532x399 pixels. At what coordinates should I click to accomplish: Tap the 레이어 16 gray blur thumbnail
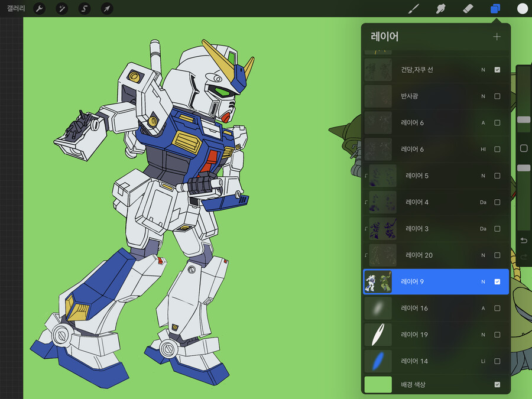378,308
